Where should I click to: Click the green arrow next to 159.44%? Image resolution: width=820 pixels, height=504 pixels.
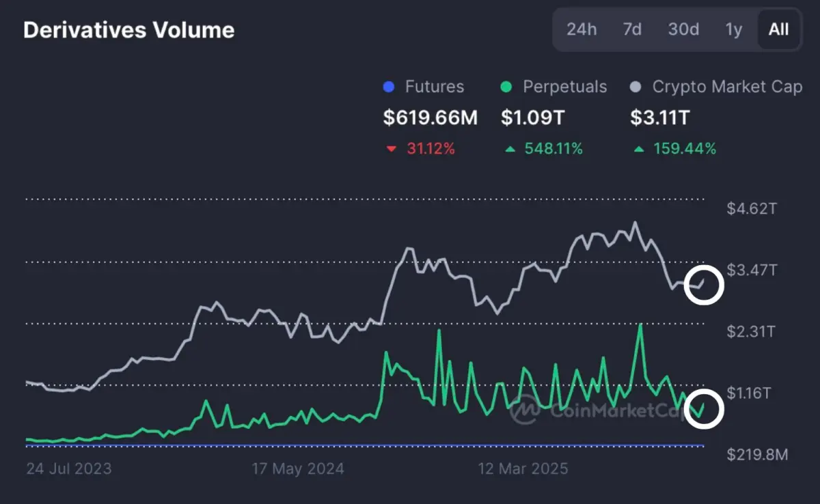[x=638, y=148]
